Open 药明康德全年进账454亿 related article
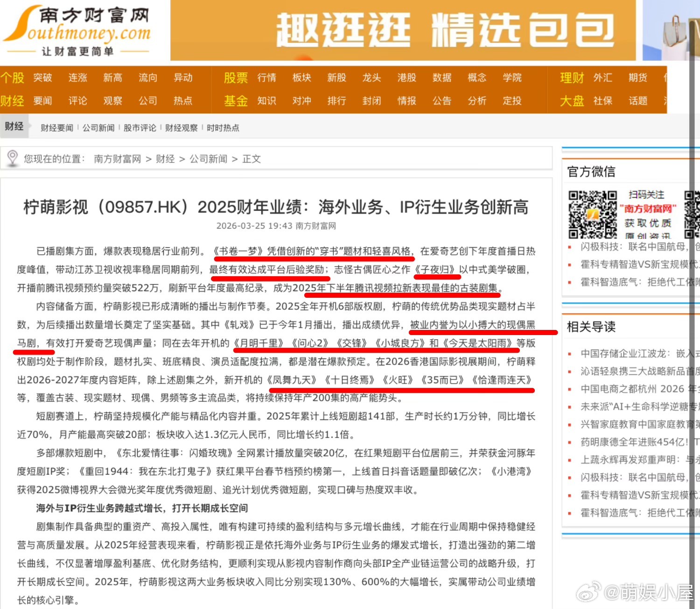This screenshot has width=700, height=609. tap(640, 442)
